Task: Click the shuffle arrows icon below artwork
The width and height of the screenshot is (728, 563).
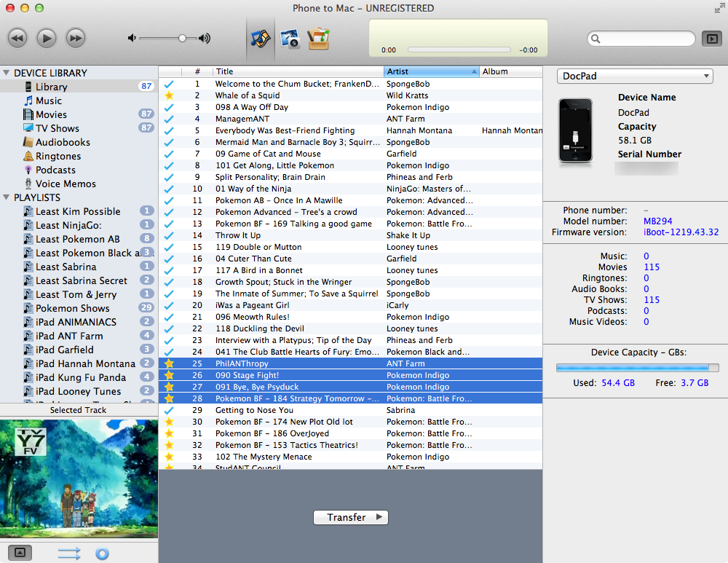Action: [69, 554]
